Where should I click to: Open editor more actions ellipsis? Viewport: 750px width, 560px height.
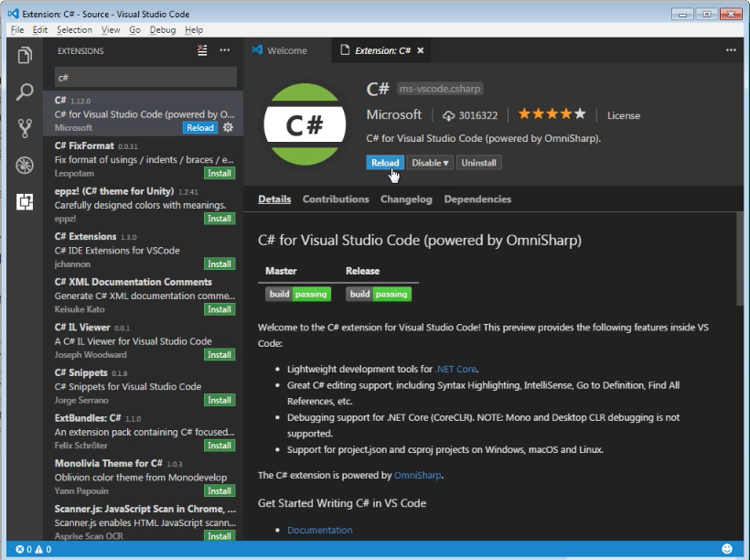coord(731,50)
